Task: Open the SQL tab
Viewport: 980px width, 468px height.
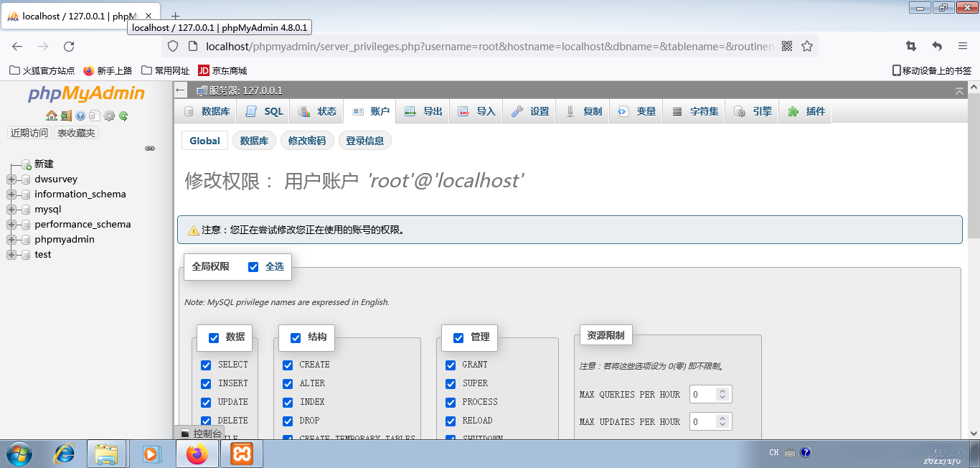Action: 264,111
